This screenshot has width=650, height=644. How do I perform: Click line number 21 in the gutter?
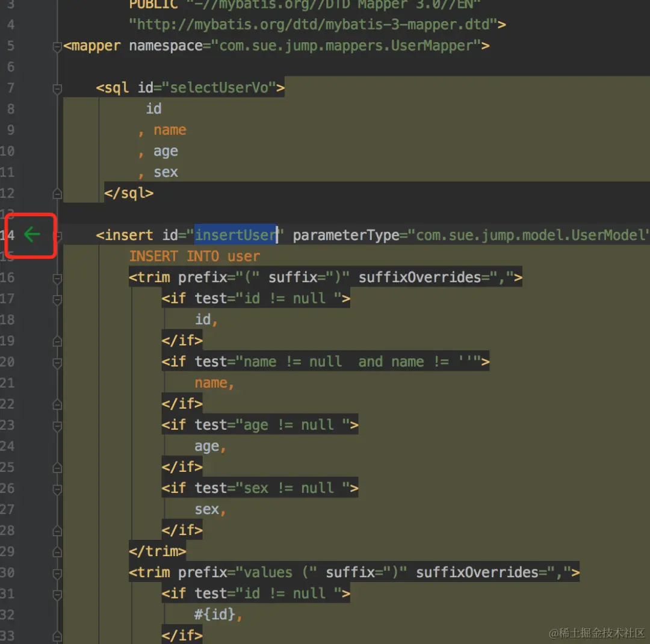point(7,383)
